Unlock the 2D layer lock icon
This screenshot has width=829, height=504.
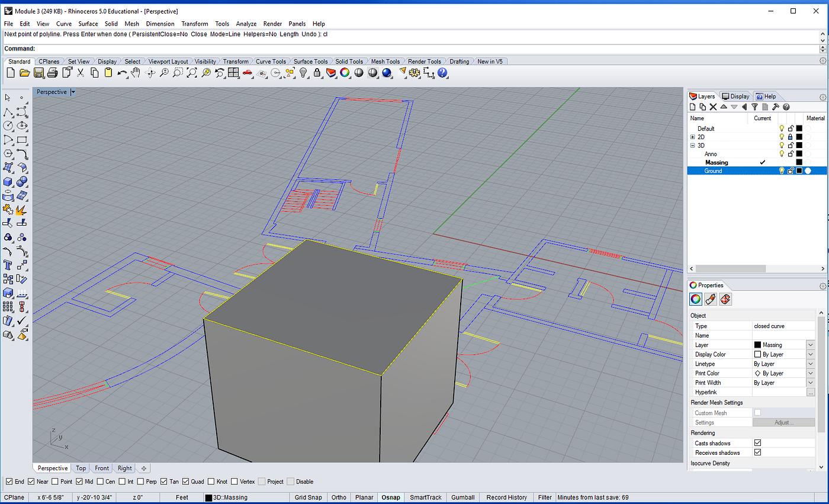pyautogui.click(x=790, y=137)
